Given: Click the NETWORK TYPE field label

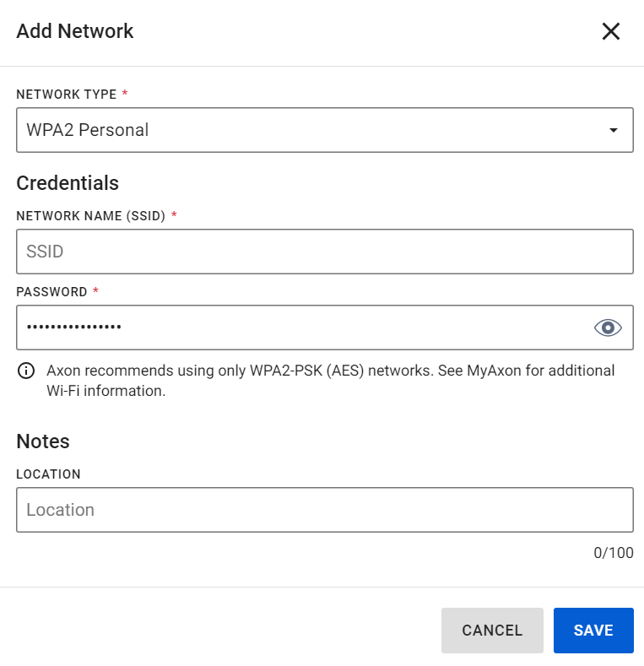Looking at the screenshot, I should click(66, 95).
